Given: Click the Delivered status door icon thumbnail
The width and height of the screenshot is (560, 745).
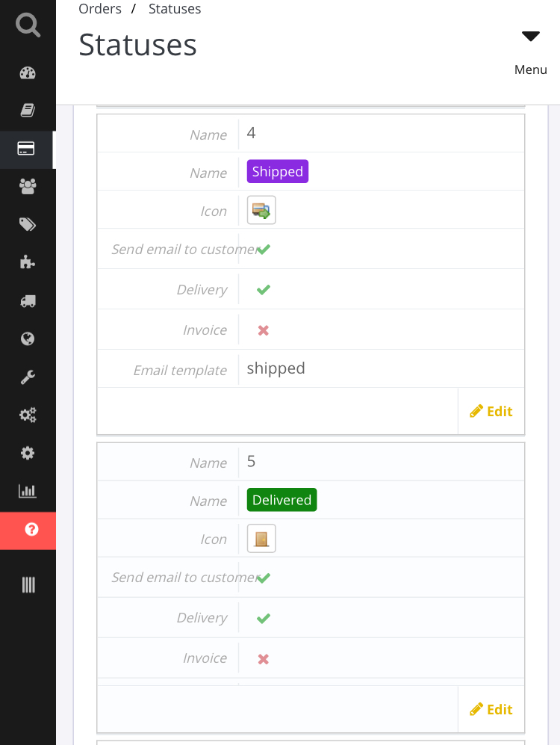Looking at the screenshot, I should pos(261,539).
